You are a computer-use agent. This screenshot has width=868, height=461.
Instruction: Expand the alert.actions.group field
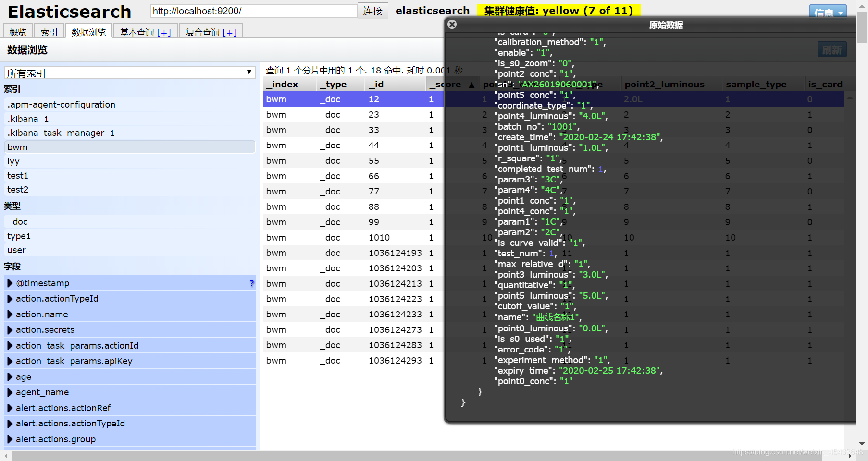tap(10, 439)
